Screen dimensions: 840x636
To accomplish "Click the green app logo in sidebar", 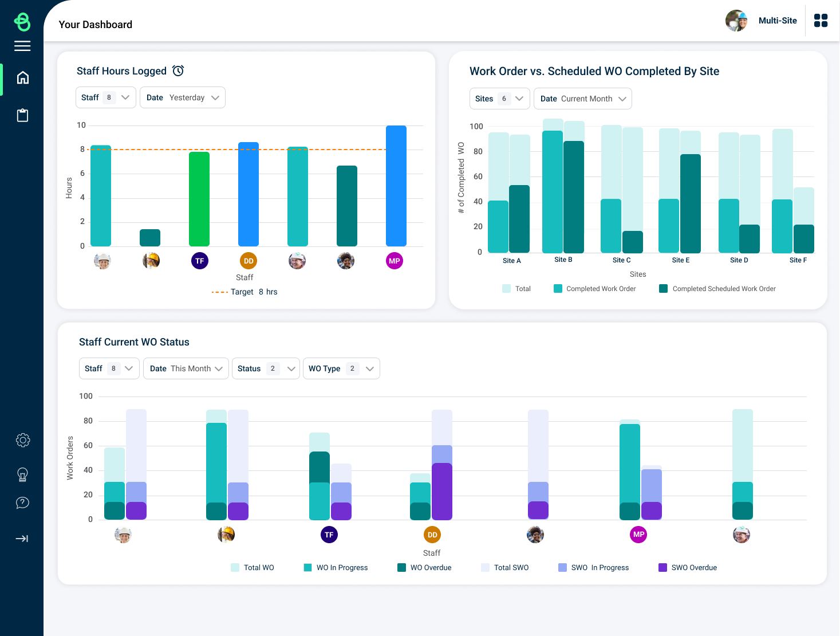I will click(x=22, y=22).
